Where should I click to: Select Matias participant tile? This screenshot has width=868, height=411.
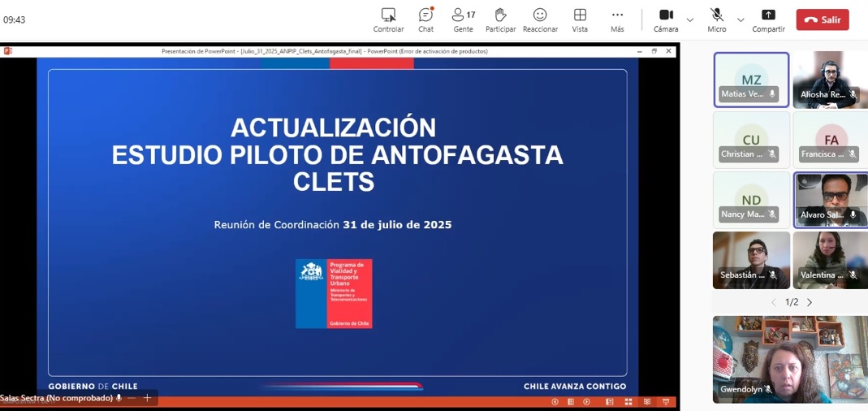[x=751, y=80]
